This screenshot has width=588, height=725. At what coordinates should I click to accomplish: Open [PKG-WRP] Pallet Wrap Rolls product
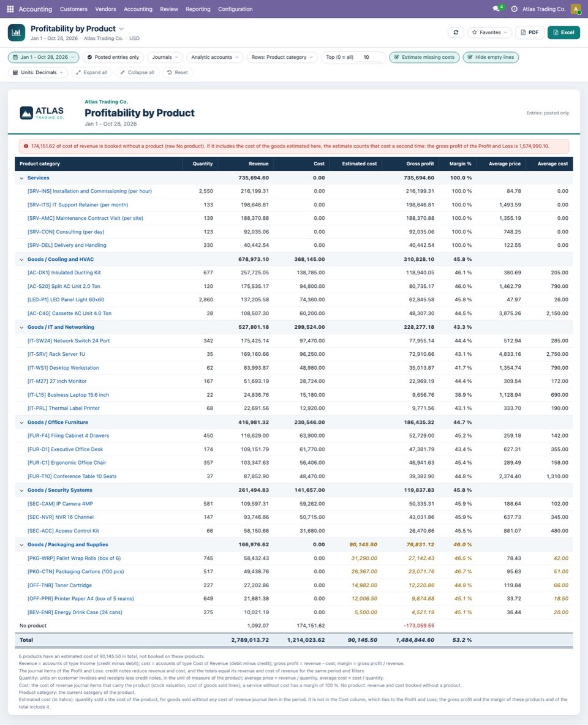74,558
